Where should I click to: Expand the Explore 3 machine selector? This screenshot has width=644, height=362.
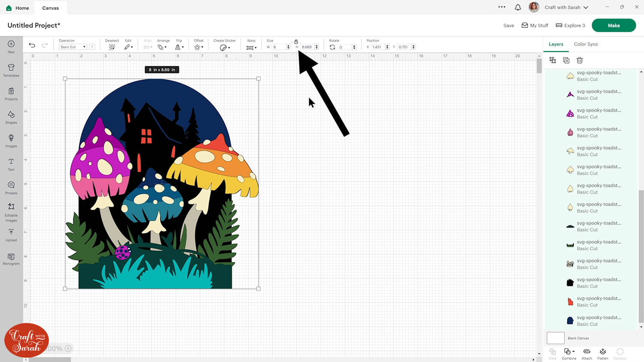[x=570, y=25]
